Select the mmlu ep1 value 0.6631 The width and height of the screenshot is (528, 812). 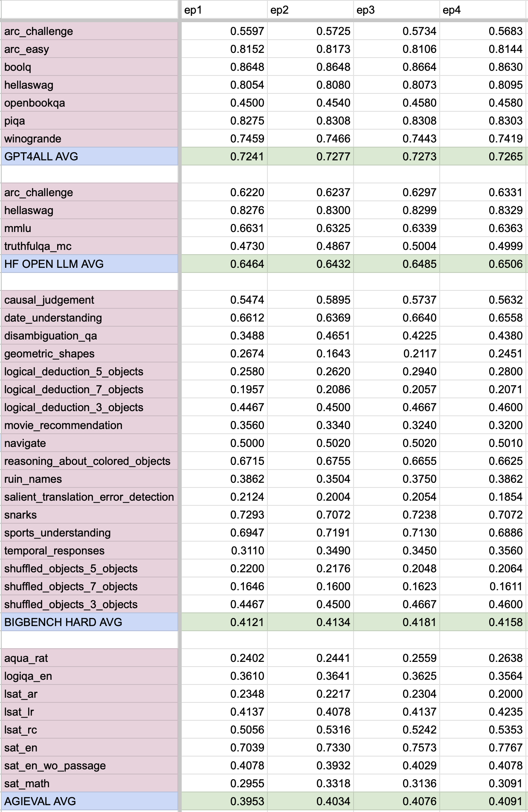click(224, 228)
